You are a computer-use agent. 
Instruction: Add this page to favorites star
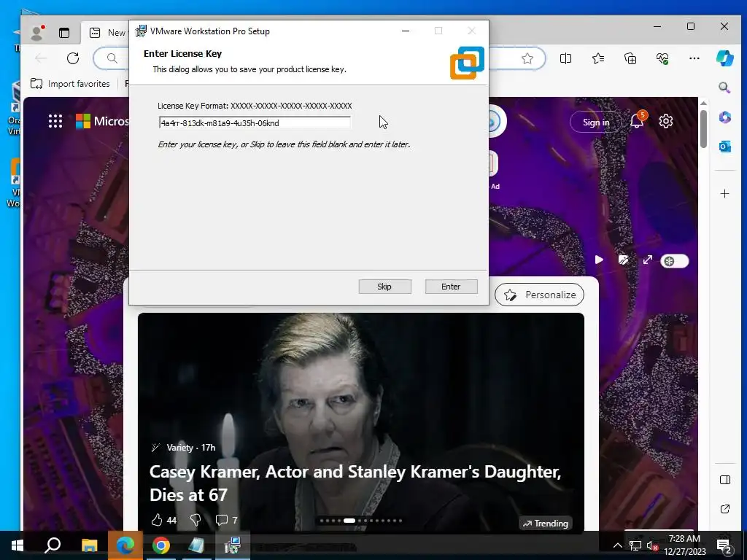coord(527,58)
